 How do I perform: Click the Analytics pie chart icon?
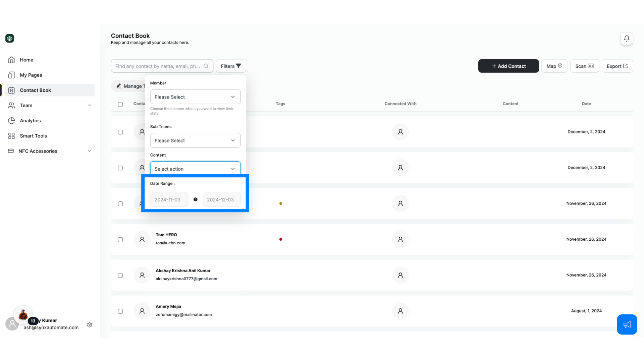(x=11, y=121)
